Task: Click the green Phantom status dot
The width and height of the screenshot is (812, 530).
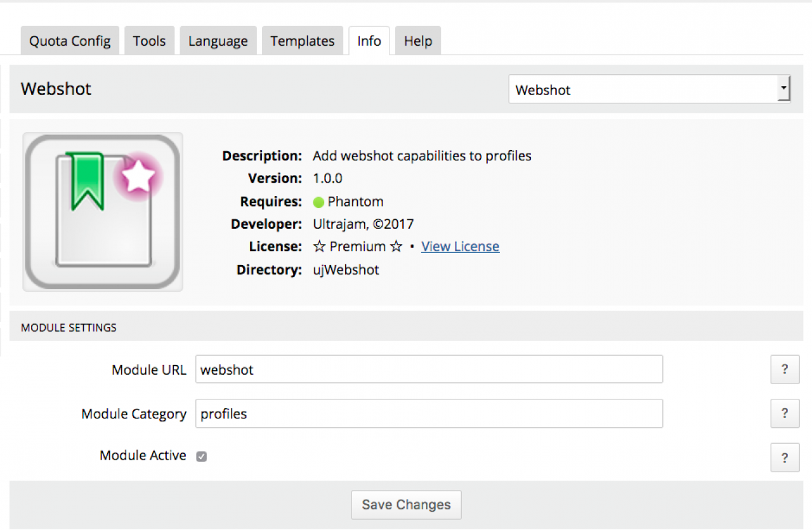Action: (x=318, y=203)
